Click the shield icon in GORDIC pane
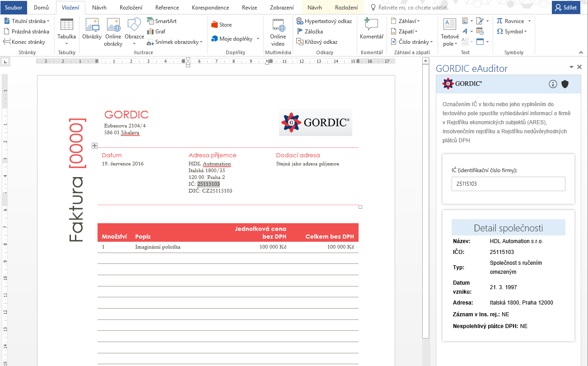This screenshot has height=366, width=588. 565,84
